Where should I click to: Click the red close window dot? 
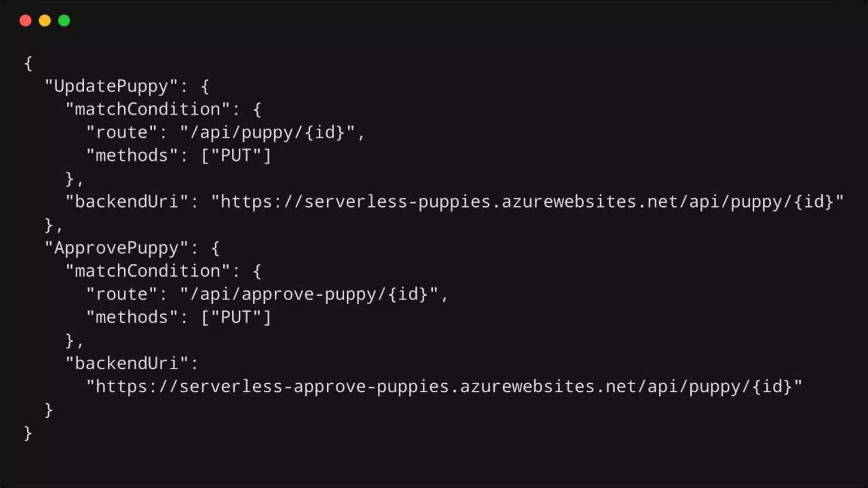[25, 20]
